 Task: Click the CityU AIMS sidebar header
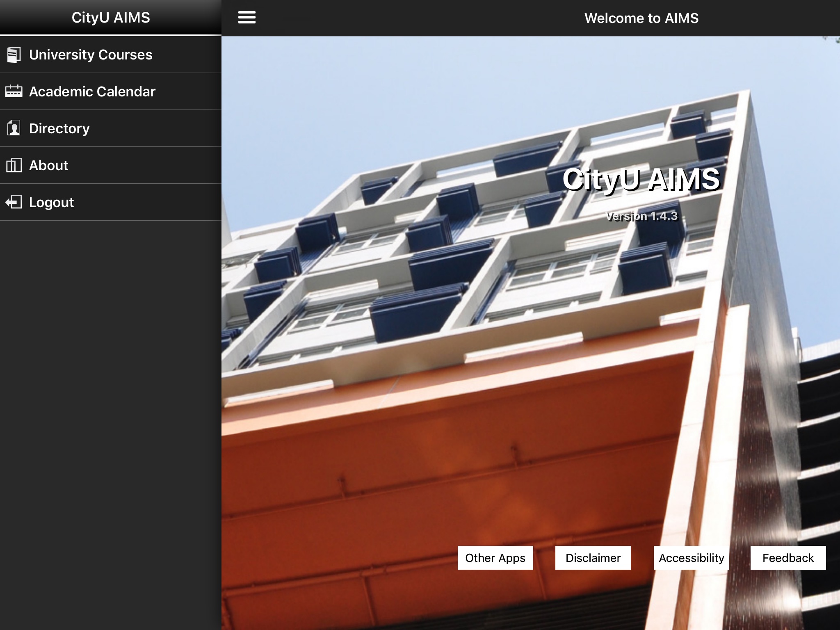(111, 18)
